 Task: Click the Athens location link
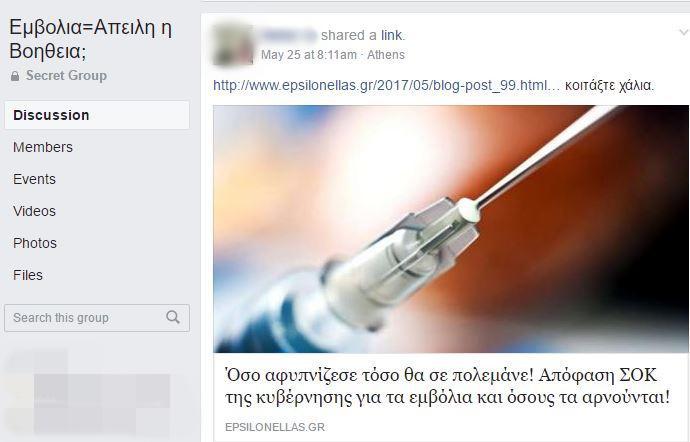click(386, 55)
